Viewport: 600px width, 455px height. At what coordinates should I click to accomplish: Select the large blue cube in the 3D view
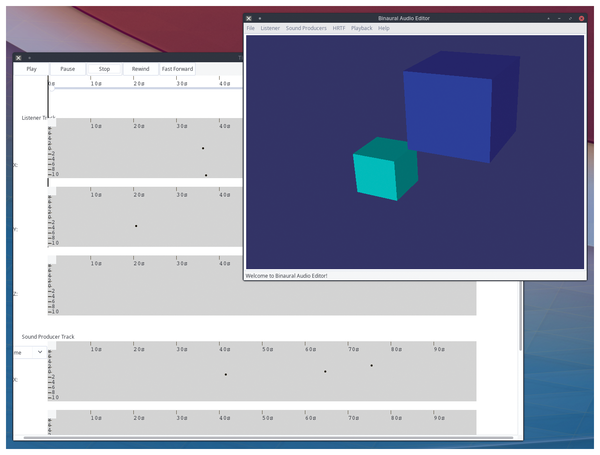pyautogui.click(x=461, y=109)
